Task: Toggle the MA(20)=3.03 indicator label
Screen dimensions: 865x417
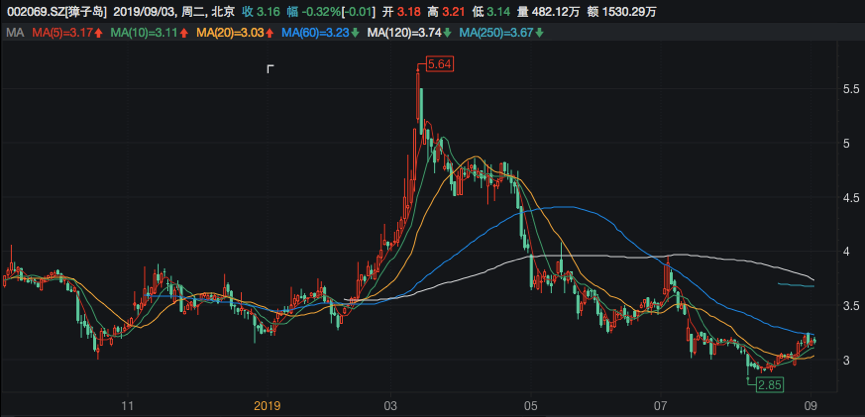Action: pyautogui.click(x=231, y=34)
